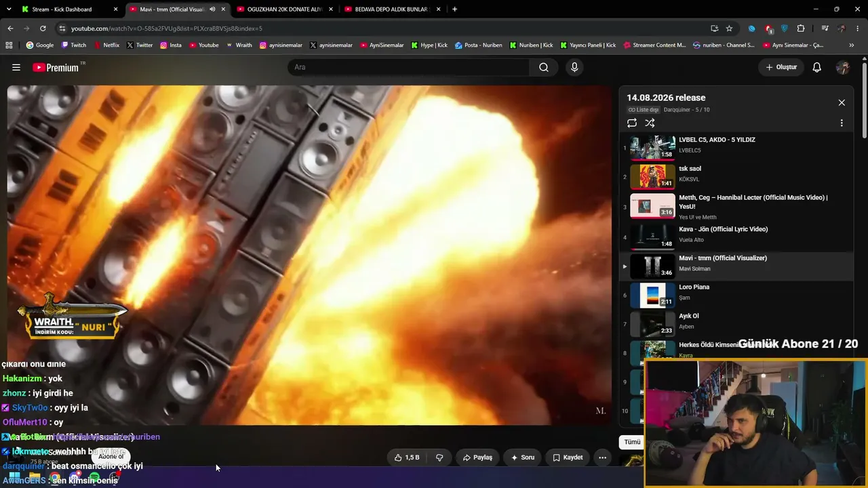
Task: Open the Twitch bookmark
Action: tap(74, 45)
